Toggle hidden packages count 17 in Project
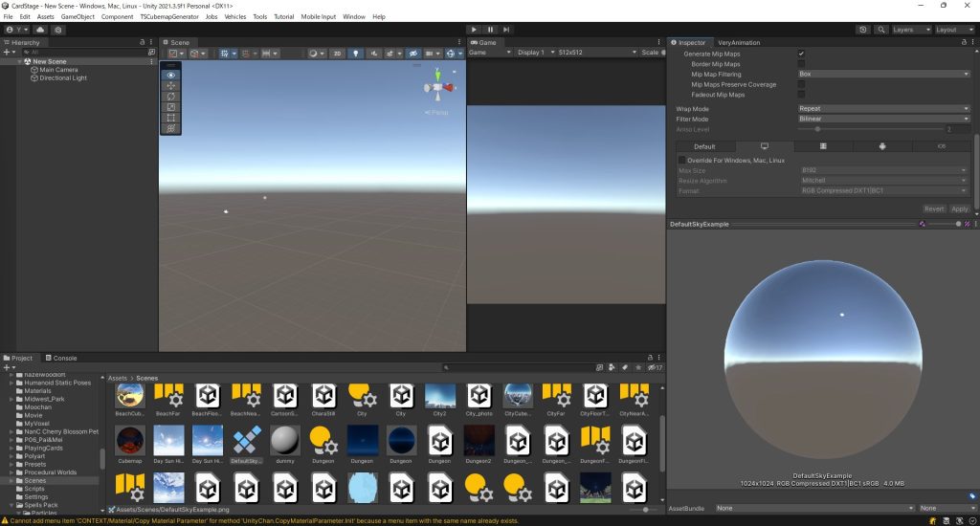 pyautogui.click(x=655, y=367)
